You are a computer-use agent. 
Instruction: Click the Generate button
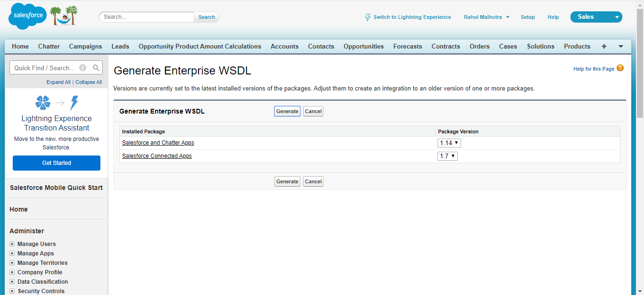coord(287,111)
